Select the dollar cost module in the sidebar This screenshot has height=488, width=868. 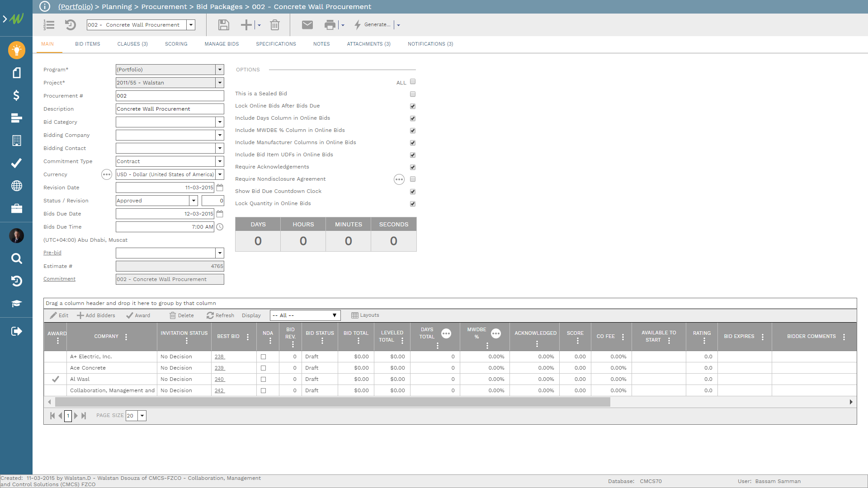point(16,95)
